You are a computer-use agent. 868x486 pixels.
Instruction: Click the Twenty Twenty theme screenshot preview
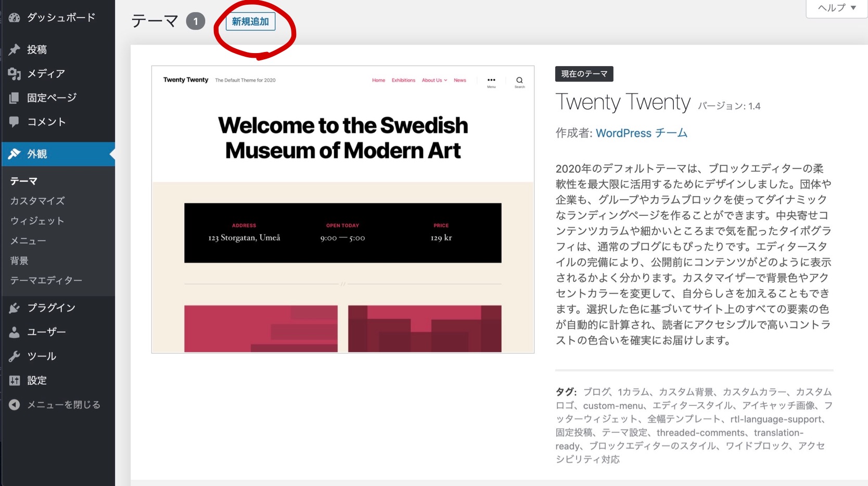(x=342, y=209)
